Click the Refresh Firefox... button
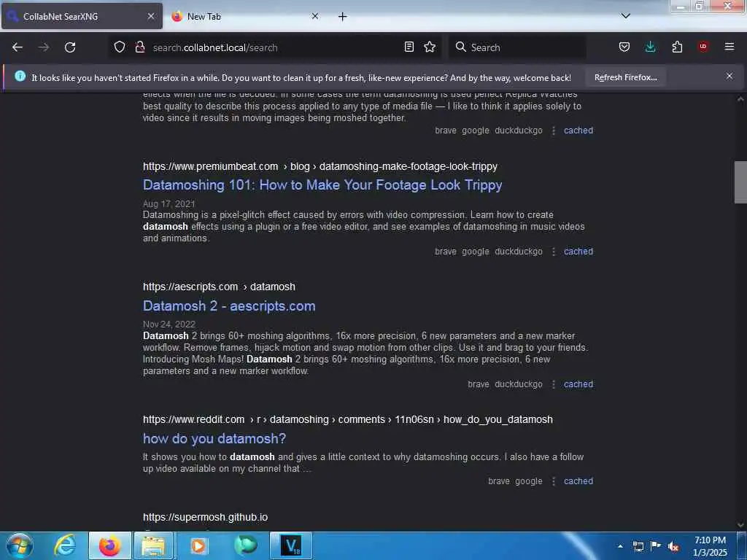The width and height of the screenshot is (747, 560). click(625, 77)
